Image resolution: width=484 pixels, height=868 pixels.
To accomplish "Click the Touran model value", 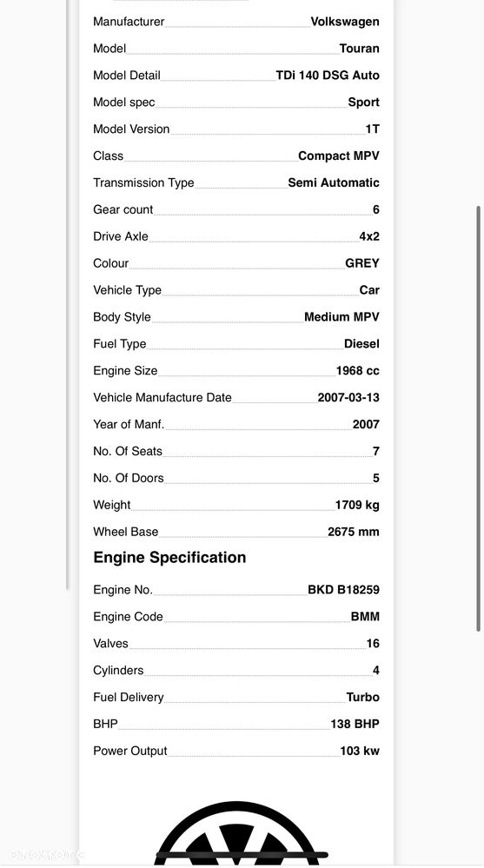I will tap(360, 48).
